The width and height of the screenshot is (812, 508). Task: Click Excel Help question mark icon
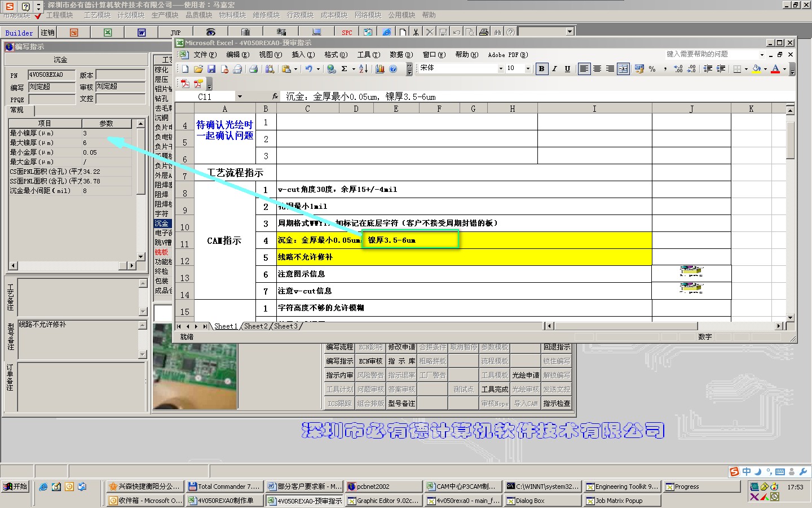tap(394, 69)
